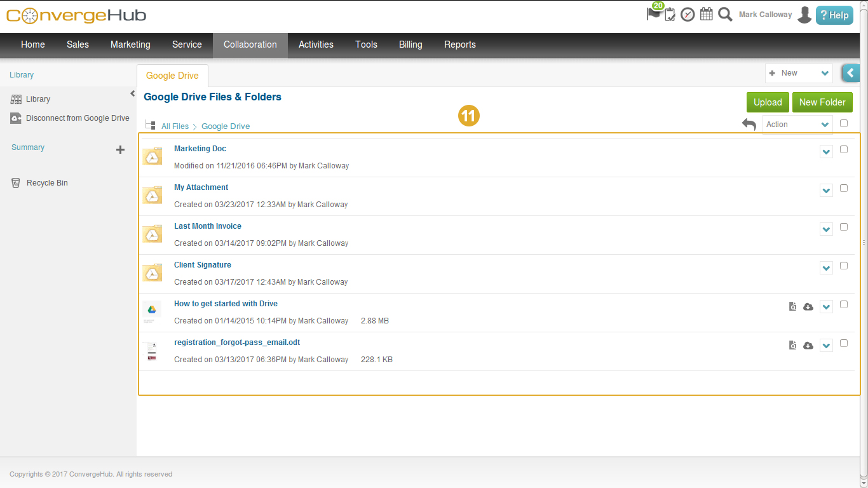
Task: Click the Google Drive breadcrumb link
Action: tap(226, 126)
